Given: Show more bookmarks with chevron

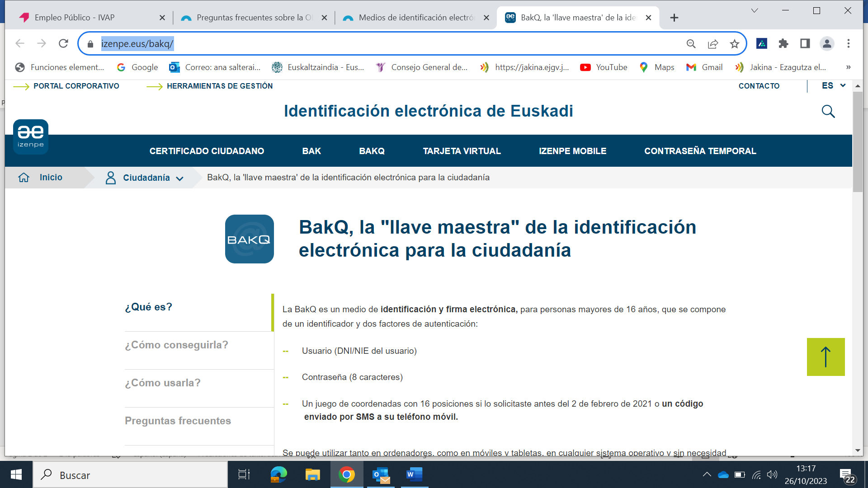Looking at the screenshot, I should (x=848, y=67).
